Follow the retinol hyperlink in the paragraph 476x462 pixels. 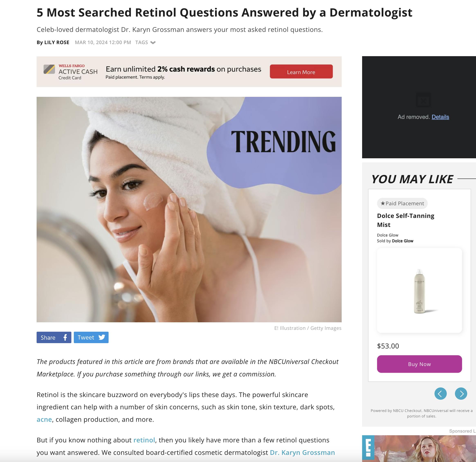click(x=144, y=440)
